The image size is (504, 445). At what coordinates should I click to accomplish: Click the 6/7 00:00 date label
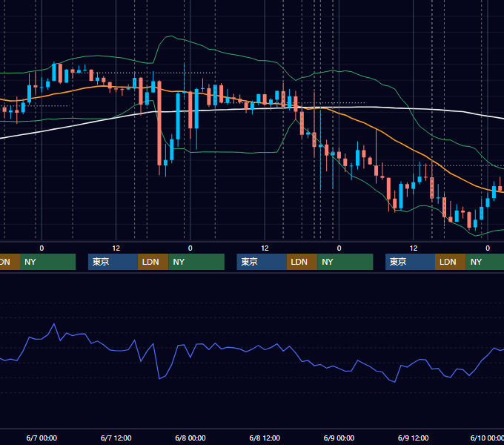[42, 438]
